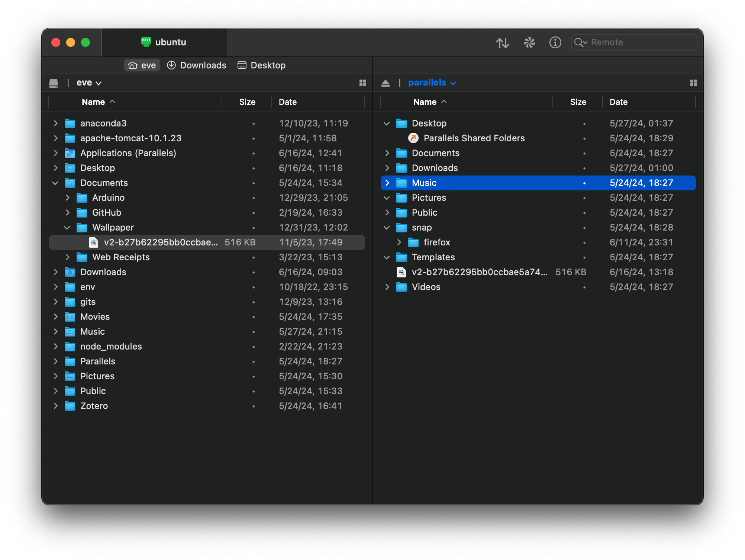
Task: Select the Parallels folder in left pane
Action: tap(207, 361)
